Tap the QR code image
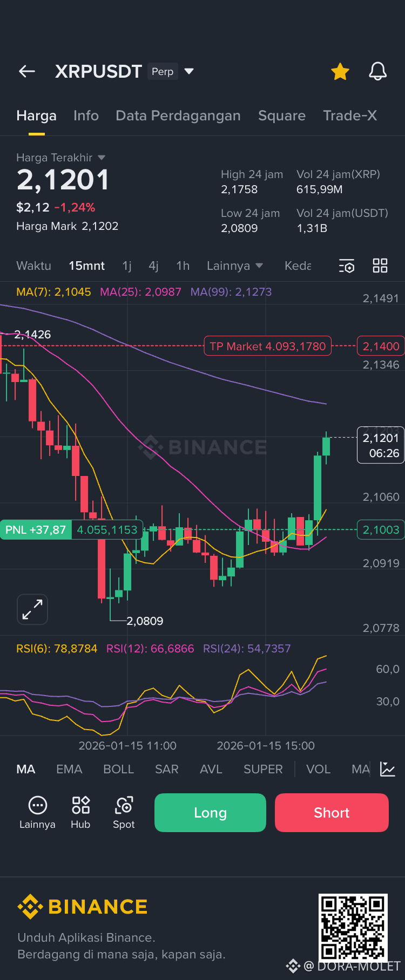This screenshot has width=405, height=980. point(353,927)
